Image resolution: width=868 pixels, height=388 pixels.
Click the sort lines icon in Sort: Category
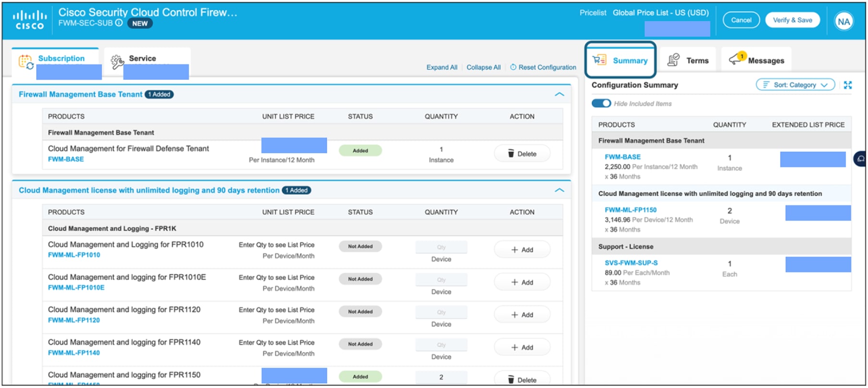(766, 85)
